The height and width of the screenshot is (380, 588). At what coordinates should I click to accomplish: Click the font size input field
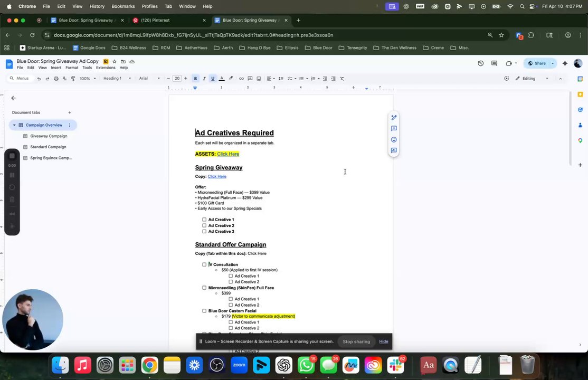177,79
